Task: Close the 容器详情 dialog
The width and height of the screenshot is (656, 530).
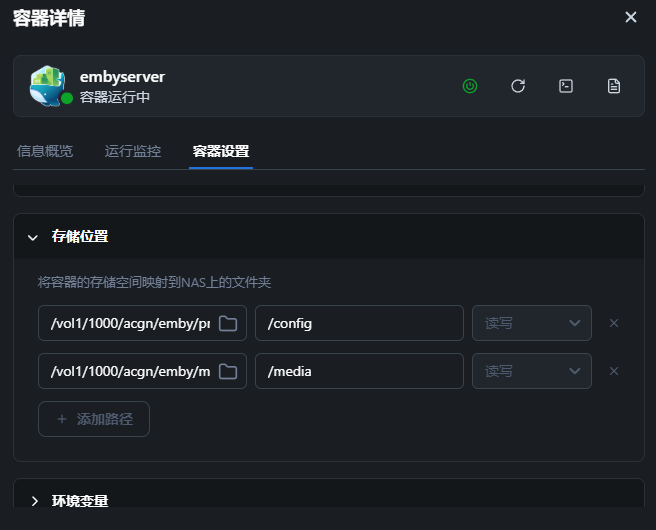Action: click(630, 17)
